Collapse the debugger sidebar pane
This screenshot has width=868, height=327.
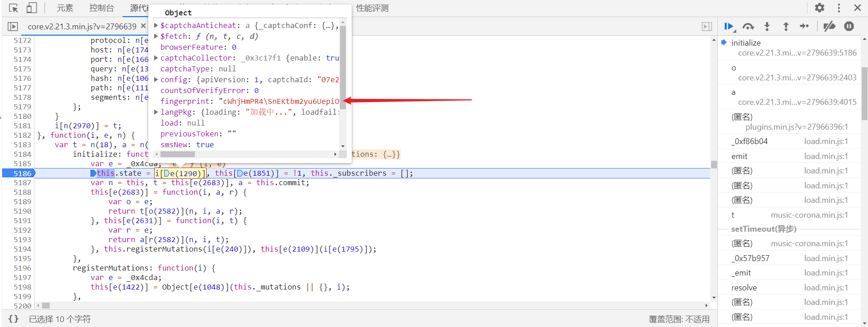(x=707, y=27)
